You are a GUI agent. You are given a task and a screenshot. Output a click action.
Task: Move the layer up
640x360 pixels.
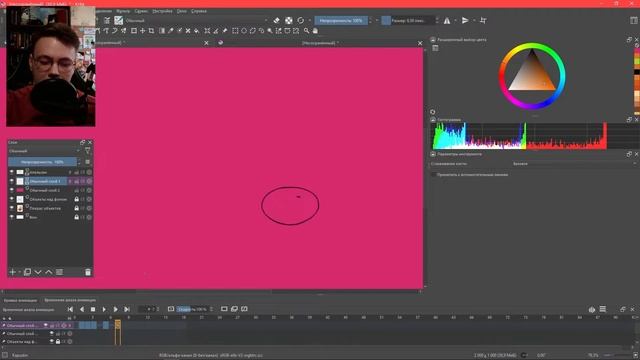pos(49,272)
